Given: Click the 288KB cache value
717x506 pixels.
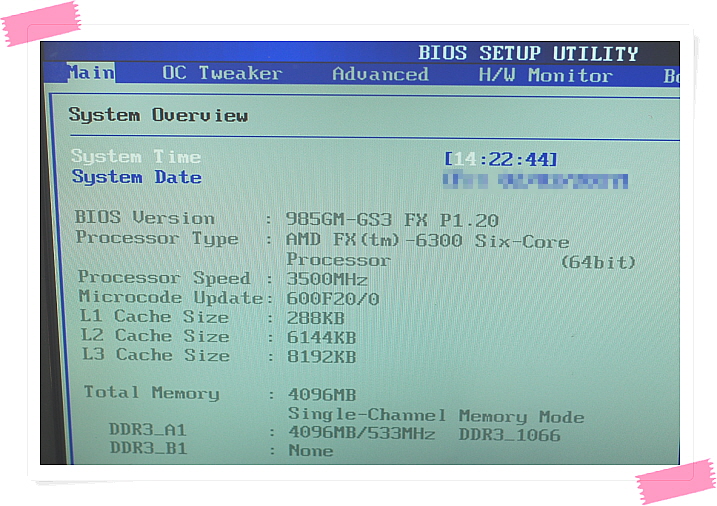Looking at the screenshot, I should tap(316, 318).
